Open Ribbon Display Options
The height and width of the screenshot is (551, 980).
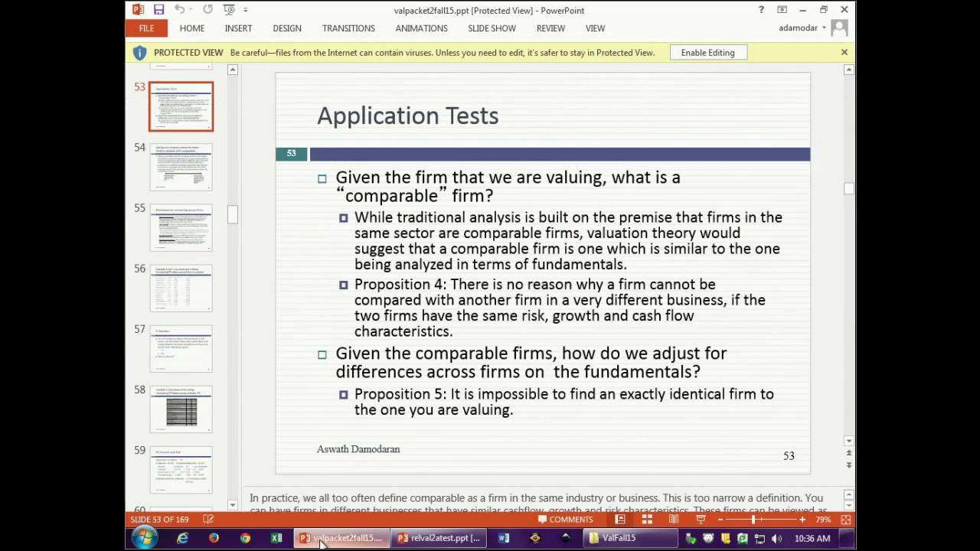coord(782,10)
